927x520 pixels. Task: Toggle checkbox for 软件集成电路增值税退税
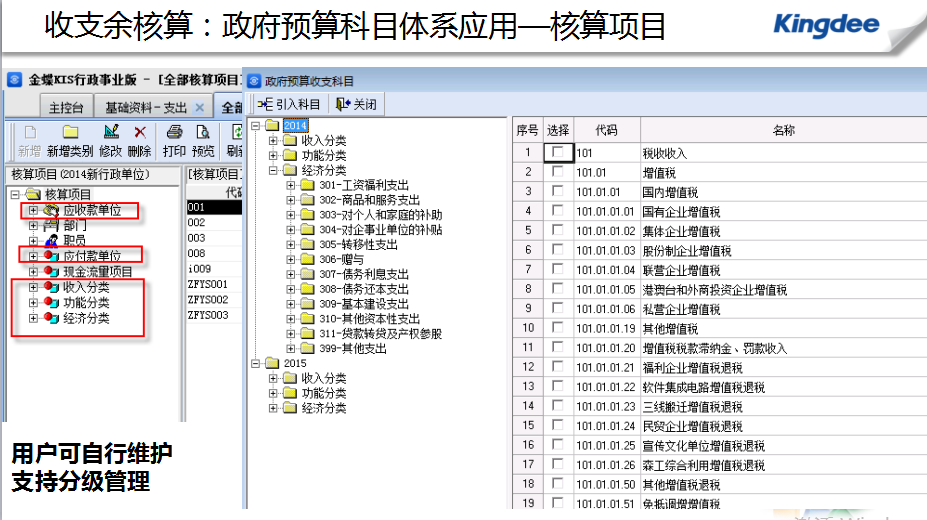558,386
